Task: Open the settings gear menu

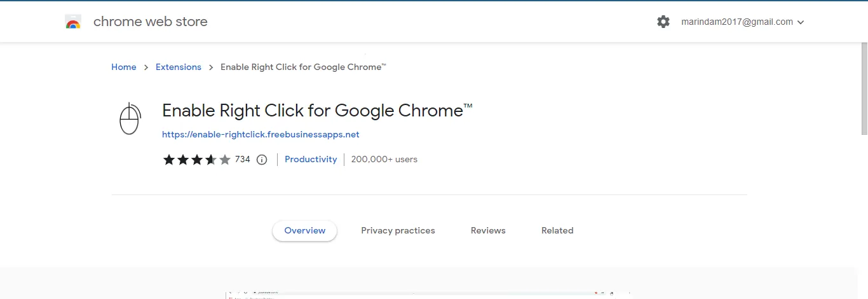Action: tap(663, 22)
